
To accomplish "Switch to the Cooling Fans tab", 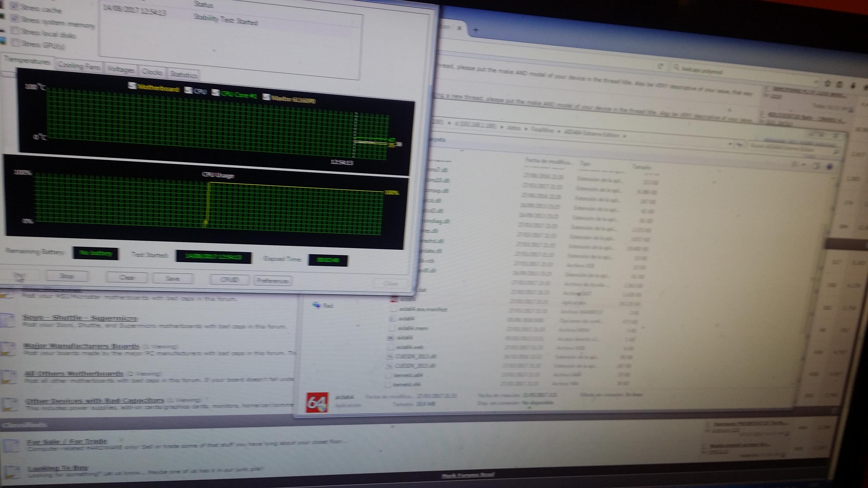I will (x=79, y=66).
